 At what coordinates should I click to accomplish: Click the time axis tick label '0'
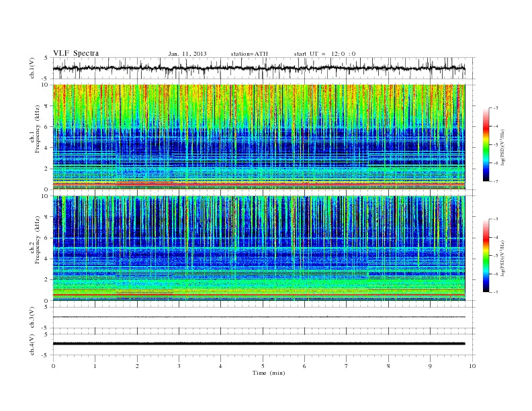[x=53, y=366]
